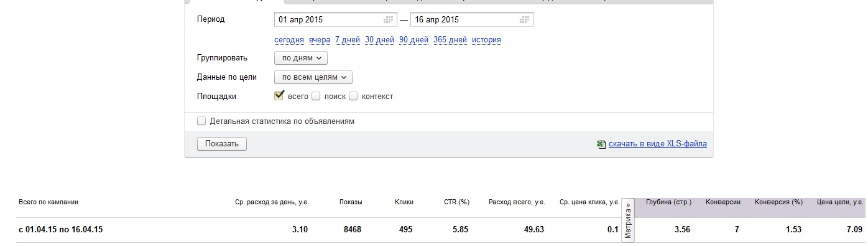868x246 pixels.
Task: Uncheck the 'всего' checkbox
Action: [x=279, y=96]
